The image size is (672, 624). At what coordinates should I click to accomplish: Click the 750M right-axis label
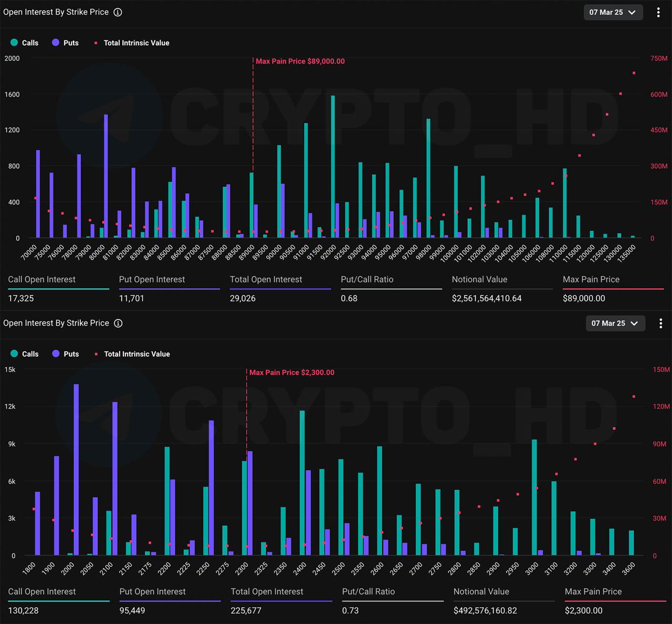click(x=659, y=58)
